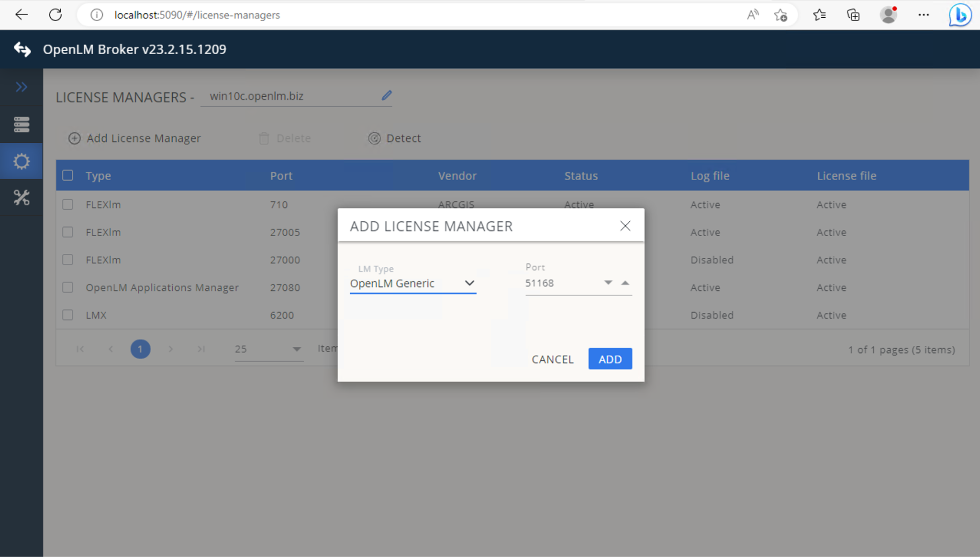The image size is (980, 557).
Task: Expand the collapsed left sidebar
Action: [x=22, y=87]
